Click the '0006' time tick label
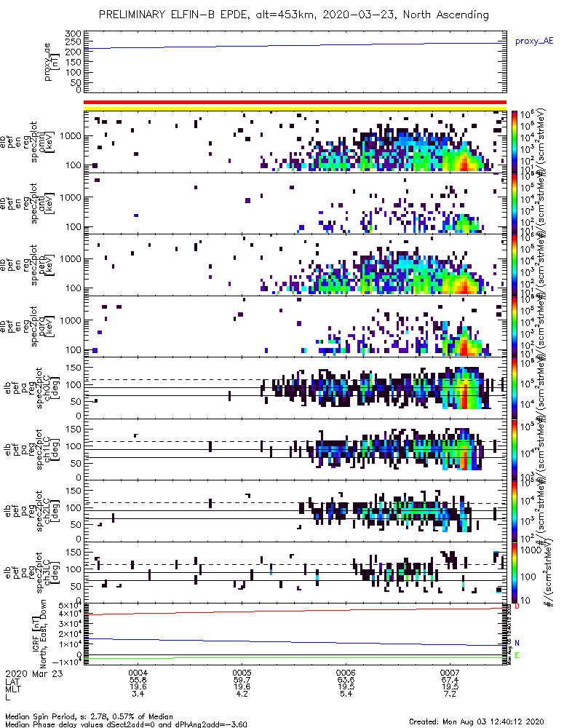564x728 pixels. pos(346,673)
